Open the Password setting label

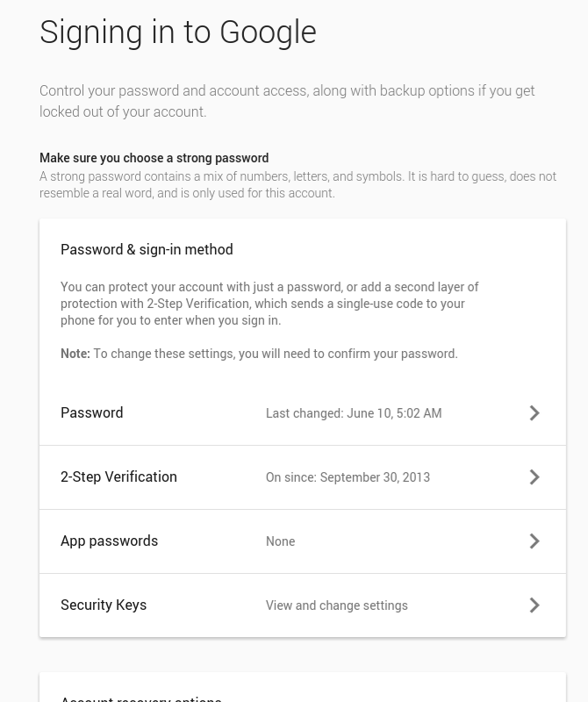tap(91, 412)
